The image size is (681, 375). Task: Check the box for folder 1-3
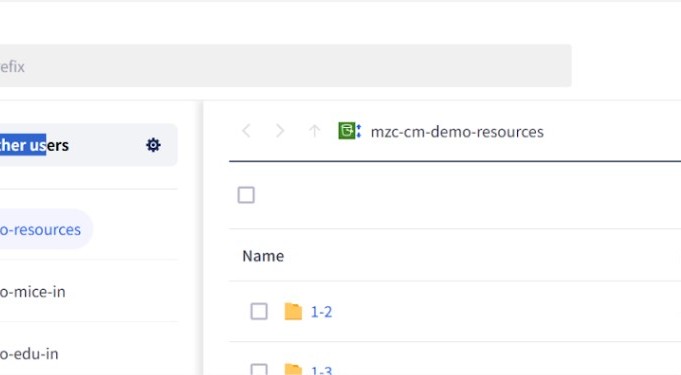[259, 369]
